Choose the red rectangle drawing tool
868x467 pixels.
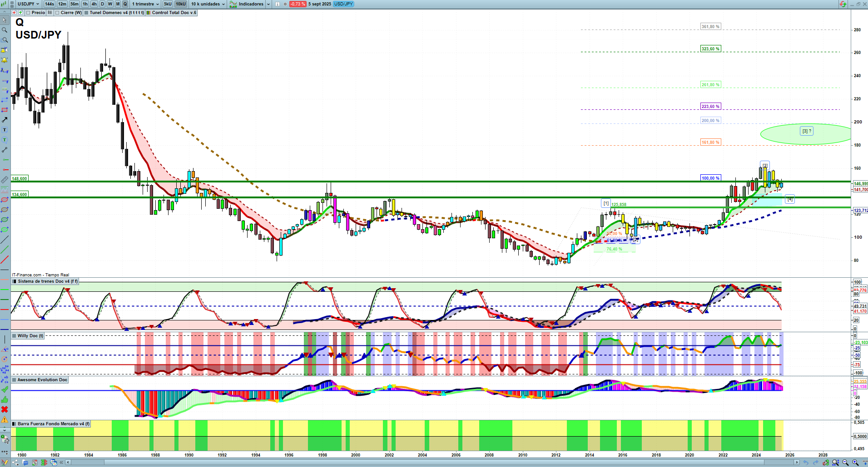point(5,110)
